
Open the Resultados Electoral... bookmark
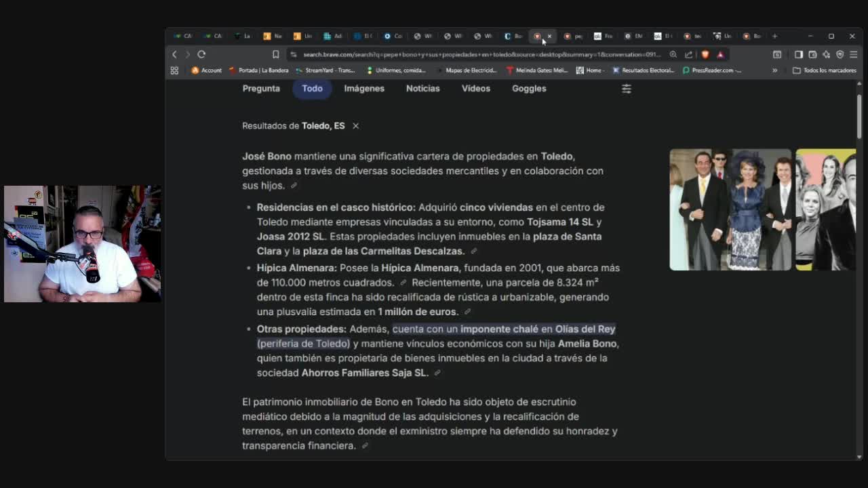tap(643, 70)
